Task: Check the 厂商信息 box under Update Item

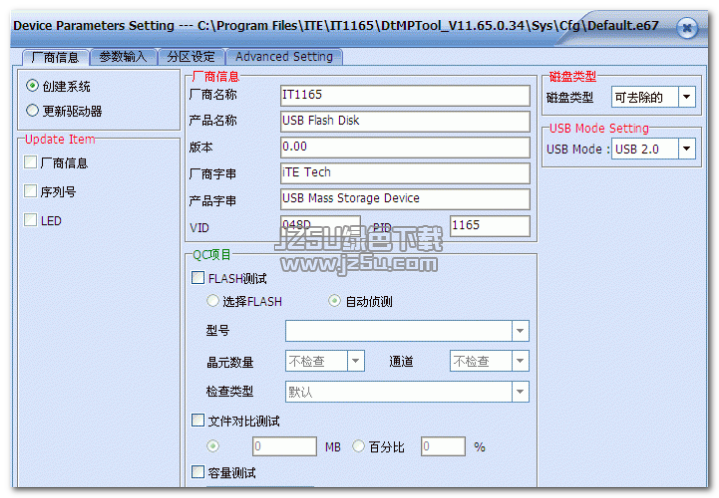Action: (30, 162)
